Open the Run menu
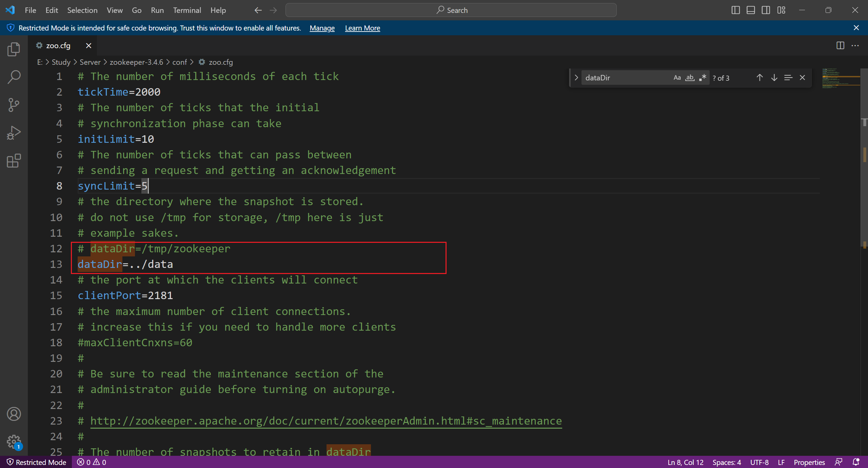 tap(157, 10)
